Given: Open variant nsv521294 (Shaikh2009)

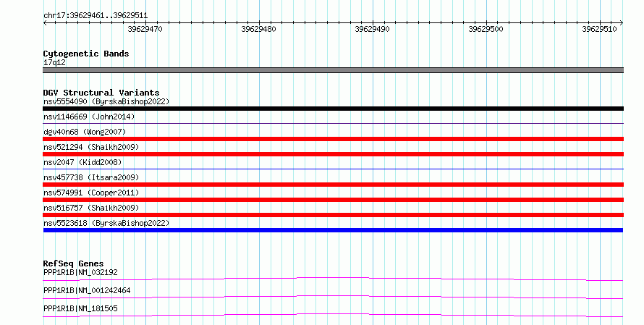Looking at the screenshot, I should click(x=91, y=147).
